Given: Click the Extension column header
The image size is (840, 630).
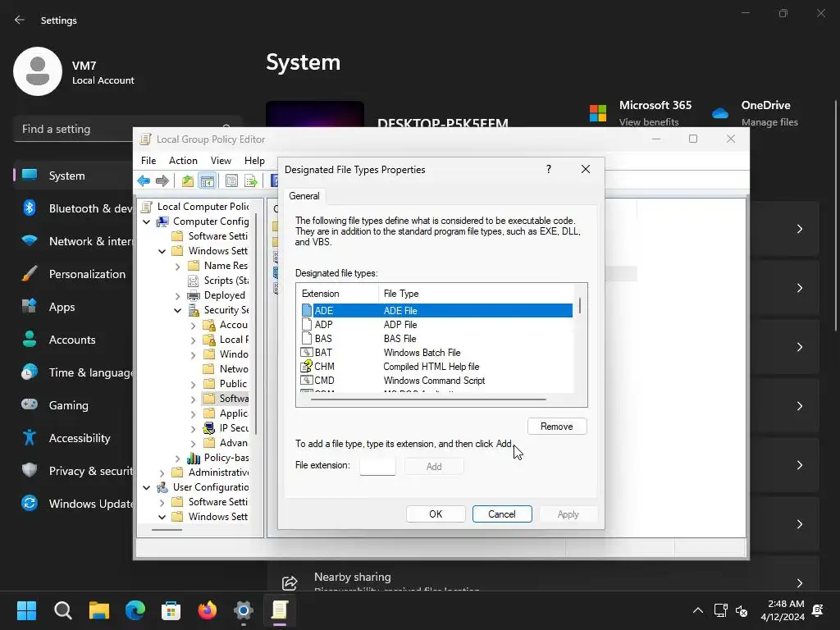Looking at the screenshot, I should pyautogui.click(x=337, y=294).
